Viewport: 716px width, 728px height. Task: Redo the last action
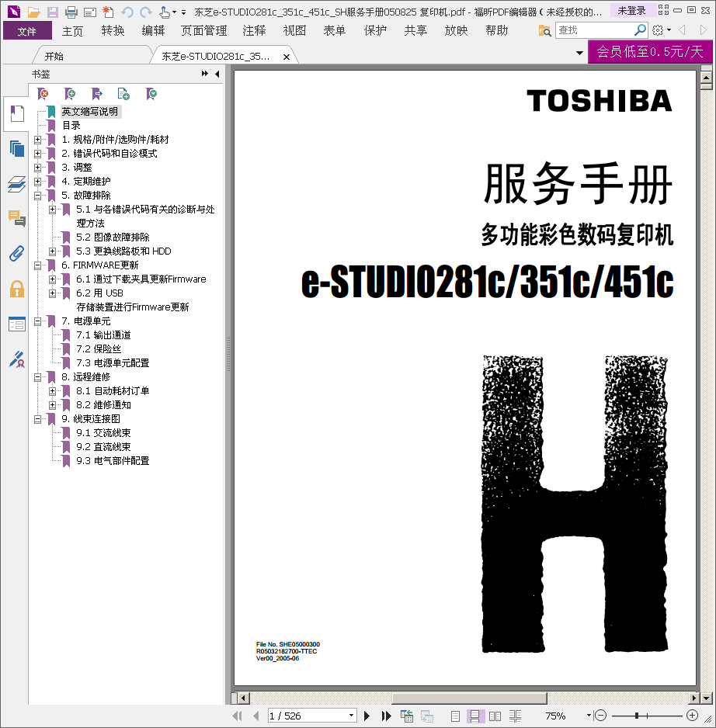coord(146,12)
